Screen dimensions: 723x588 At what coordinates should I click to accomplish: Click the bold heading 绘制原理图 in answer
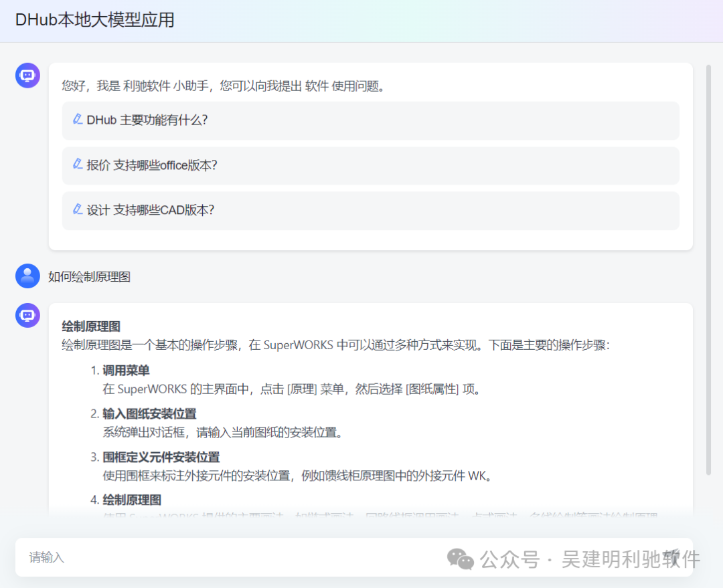[x=91, y=326]
